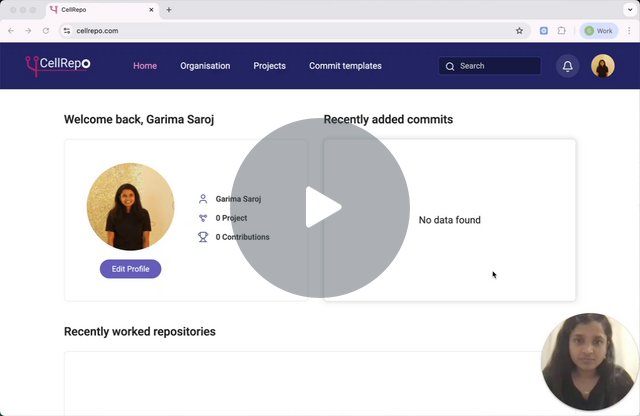Click the '0 Project' text

(231, 218)
